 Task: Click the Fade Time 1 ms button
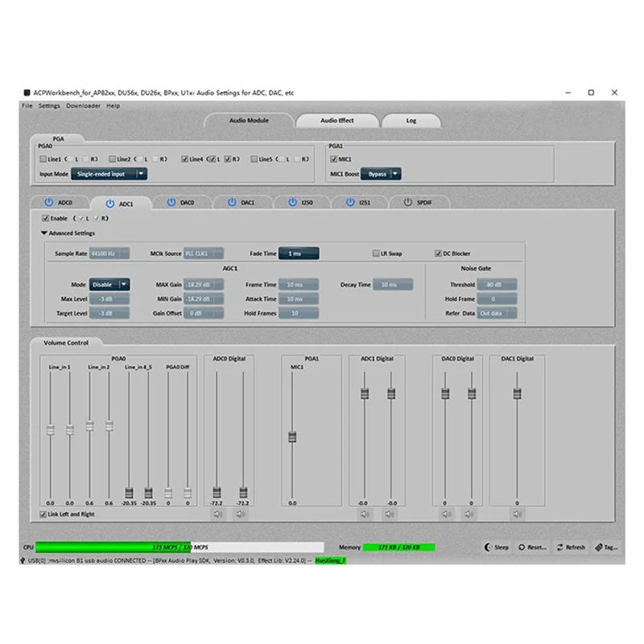point(298,253)
